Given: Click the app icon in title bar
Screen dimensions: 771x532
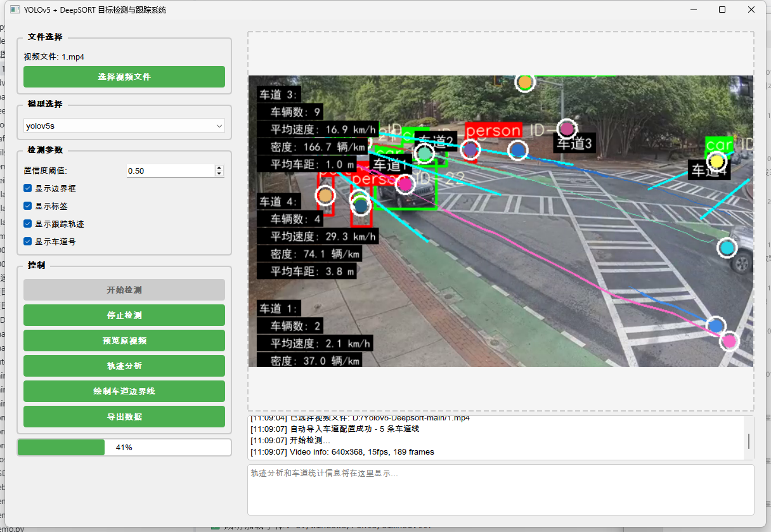Looking at the screenshot, I should tap(15, 10).
